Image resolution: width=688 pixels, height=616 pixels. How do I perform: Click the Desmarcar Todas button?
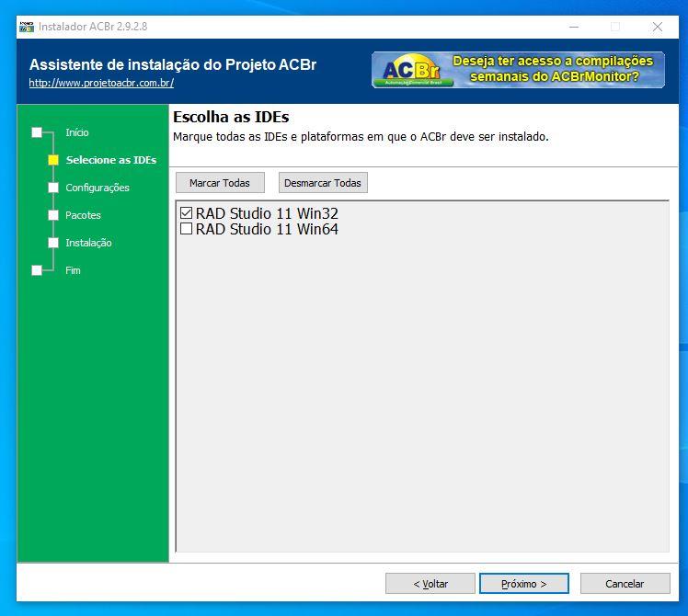pyautogui.click(x=323, y=183)
